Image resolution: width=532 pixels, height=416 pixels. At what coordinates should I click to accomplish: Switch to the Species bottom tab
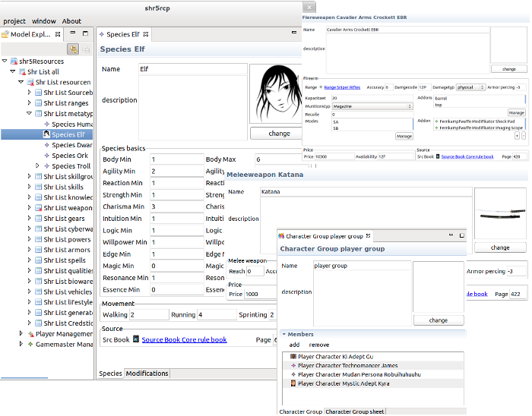point(110,373)
